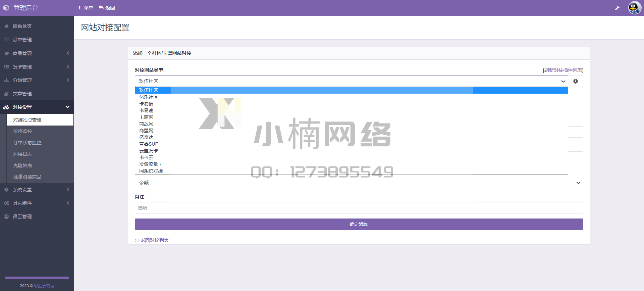
Task: Click the 返回 back button in top bar
Action: (x=107, y=8)
